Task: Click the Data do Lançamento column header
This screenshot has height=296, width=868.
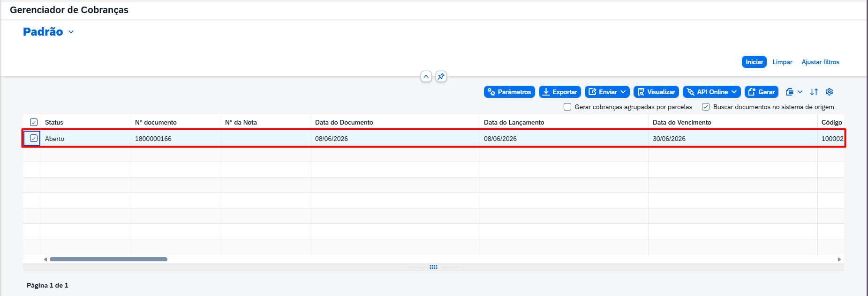Action: 564,122
